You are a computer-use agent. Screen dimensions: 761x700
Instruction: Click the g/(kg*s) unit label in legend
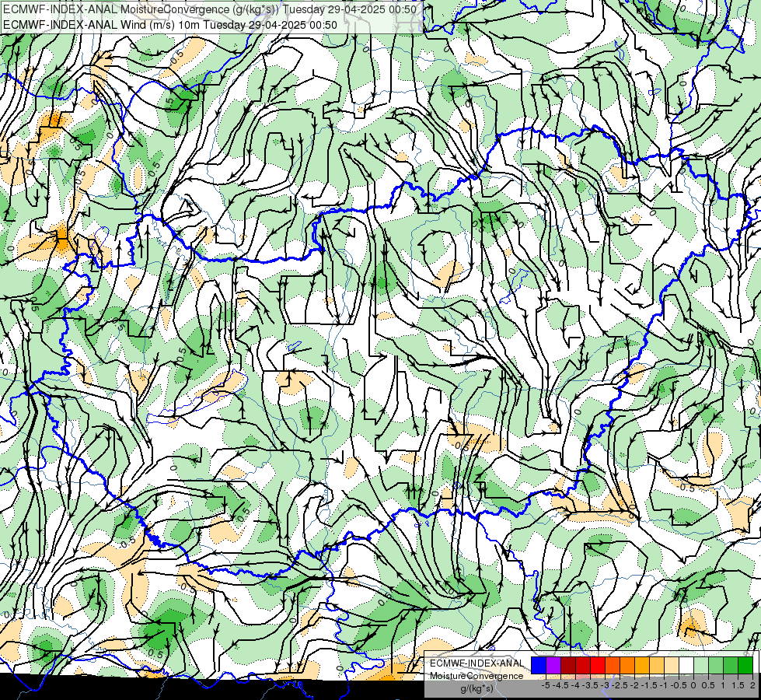point(476,689)
